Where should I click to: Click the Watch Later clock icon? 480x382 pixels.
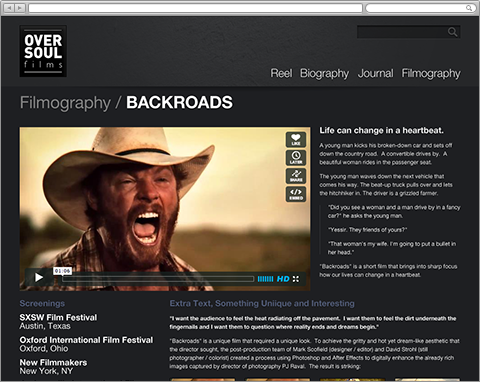296,157
